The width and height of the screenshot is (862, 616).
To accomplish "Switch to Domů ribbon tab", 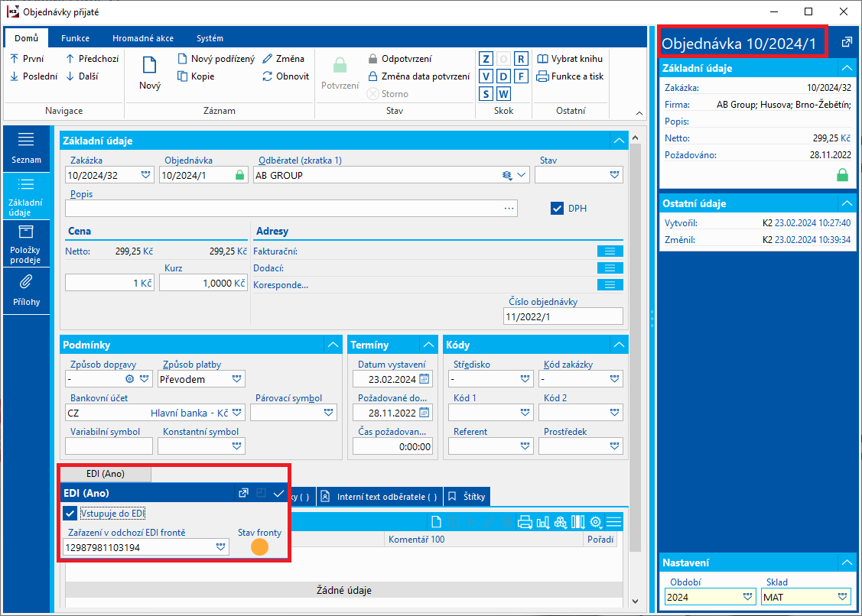I will [x=26, y=38].
